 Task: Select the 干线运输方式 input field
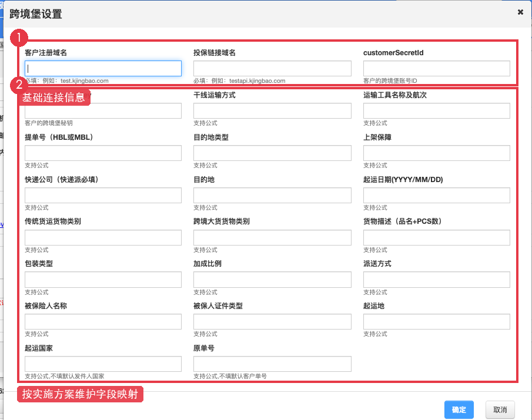272,111
